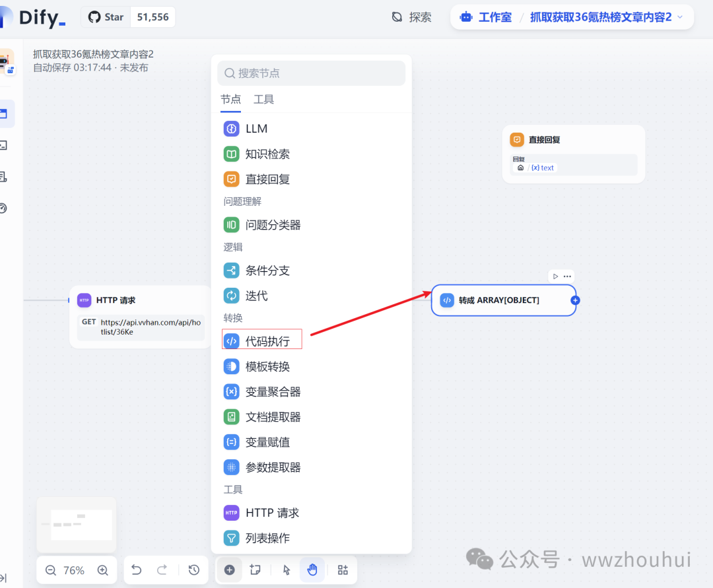Open the three-dot menu above code node
This screenshot has height=588, width=713.
point(567,276)
